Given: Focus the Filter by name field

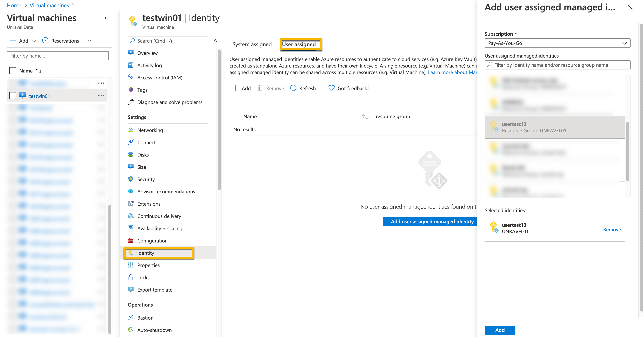Looking at the screenshot, I should click(58, 56).
